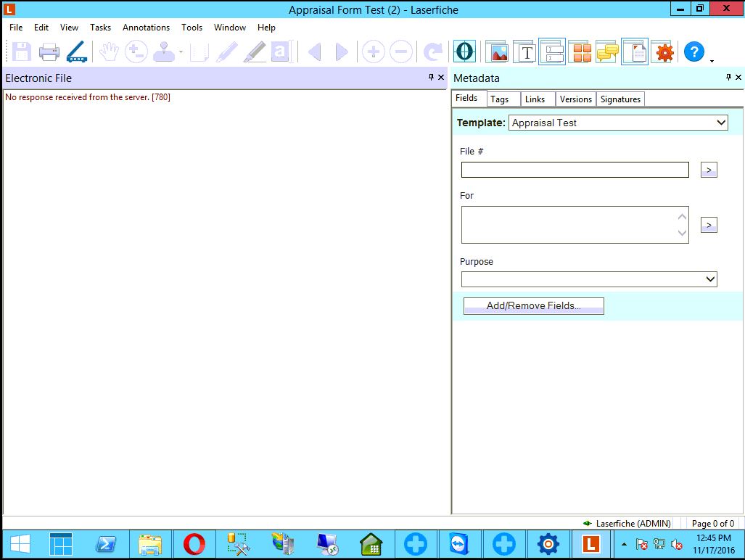Click the arrow button beside File #

(709, 170)
